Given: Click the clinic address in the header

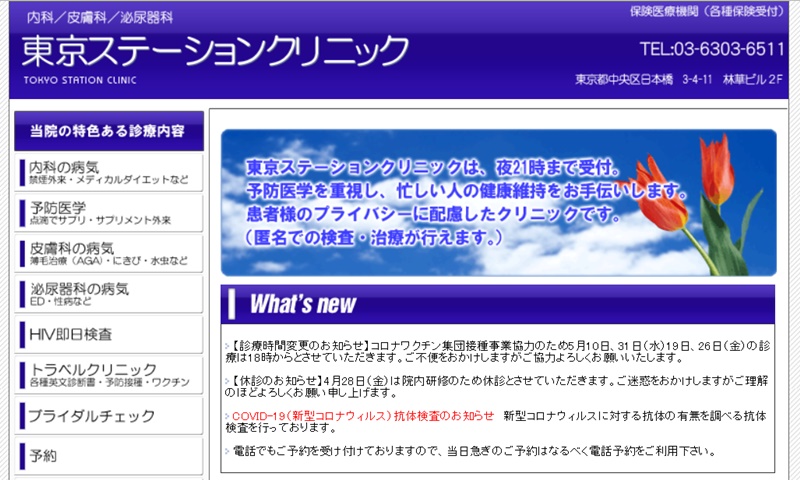Looking at the screenshot, I should (679, 80).
